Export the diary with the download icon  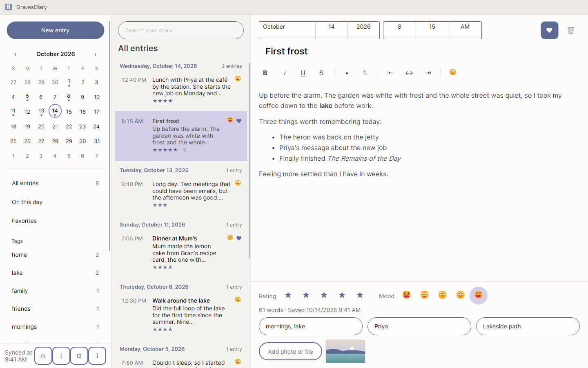61,356
